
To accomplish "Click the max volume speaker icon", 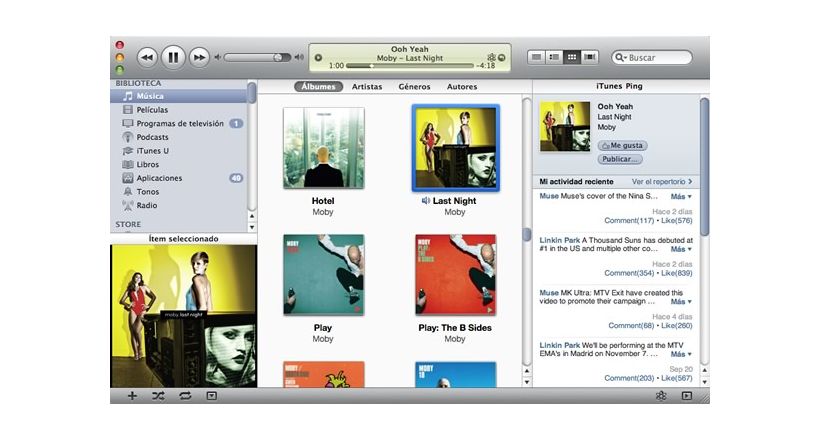I will point(299,57).
